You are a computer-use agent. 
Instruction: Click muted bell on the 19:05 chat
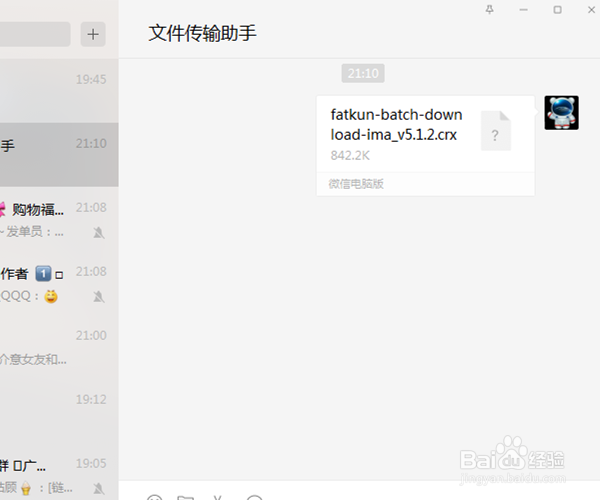pyautogui.click(x=99, y=488)
